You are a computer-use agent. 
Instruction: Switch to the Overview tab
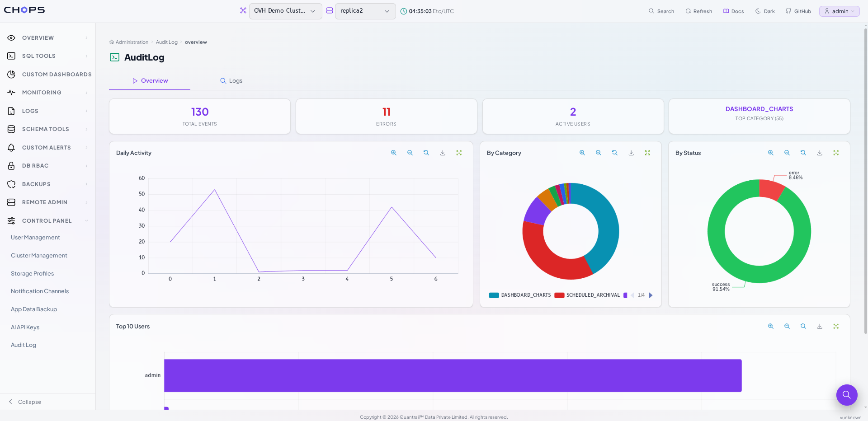pos(150,81)
